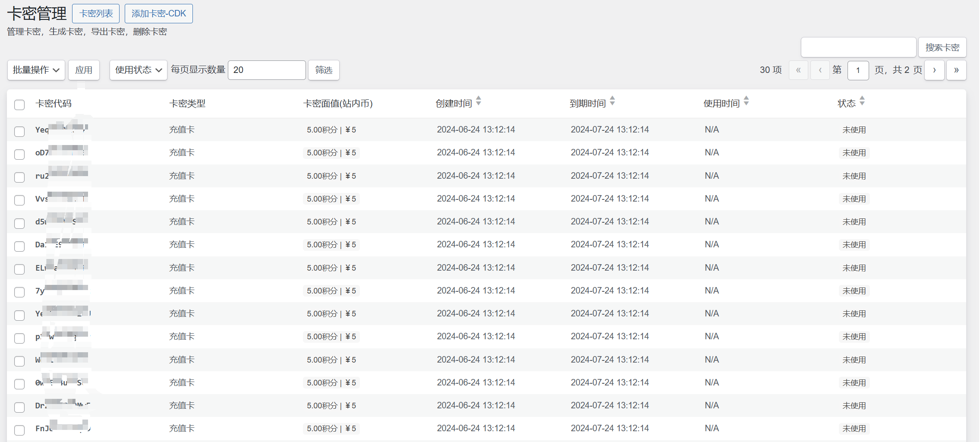Click the current page number field

858,70
